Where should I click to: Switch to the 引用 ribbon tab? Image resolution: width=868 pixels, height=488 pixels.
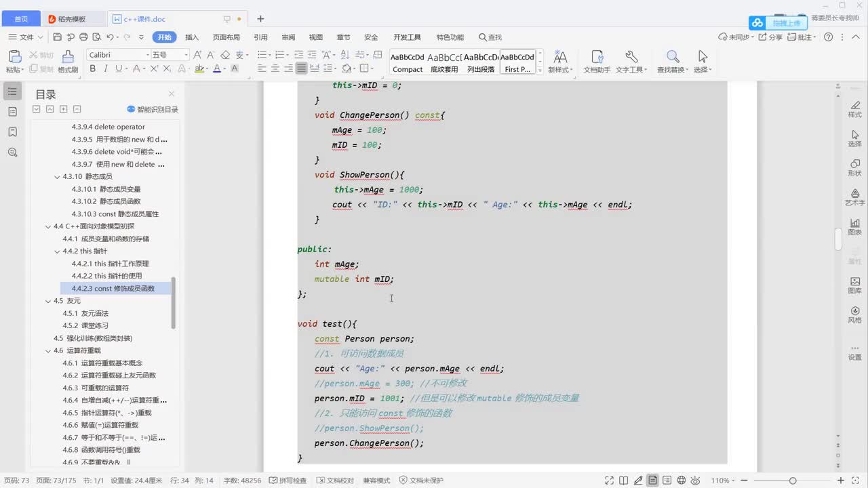pos(260,37)
